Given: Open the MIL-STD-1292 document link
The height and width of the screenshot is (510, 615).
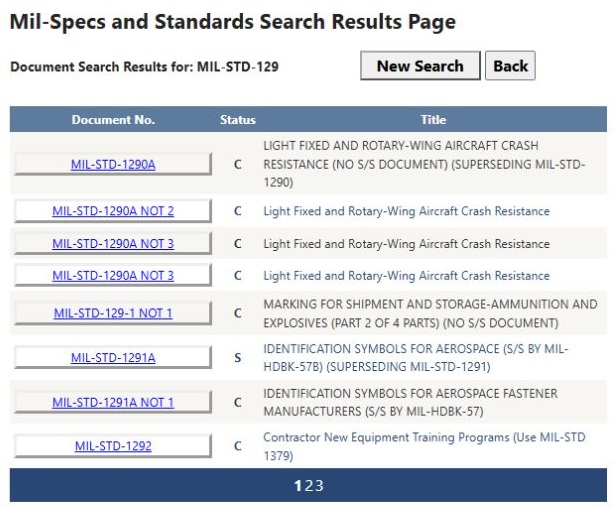Looking at the screenshot, I should point(113,446).
